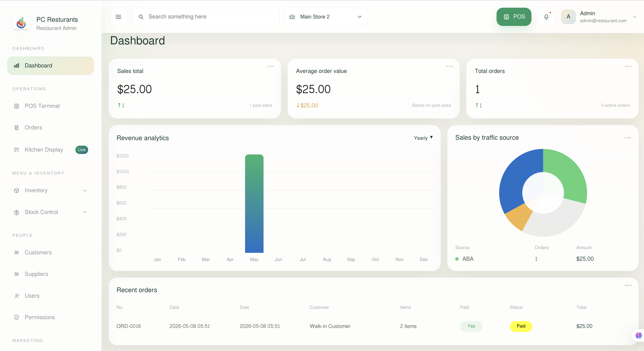
Task: Click the Yes paid badge
Action: click(471, 326)
